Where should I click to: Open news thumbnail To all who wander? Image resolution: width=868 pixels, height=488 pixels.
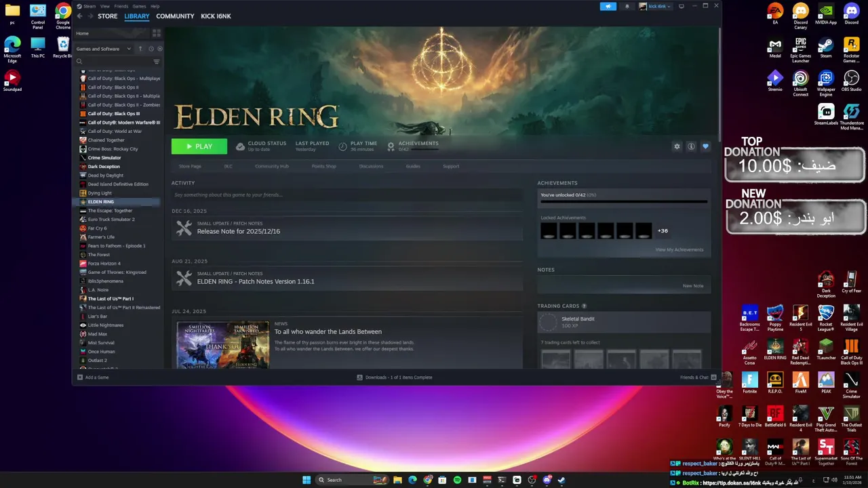[x=223, y=345]
